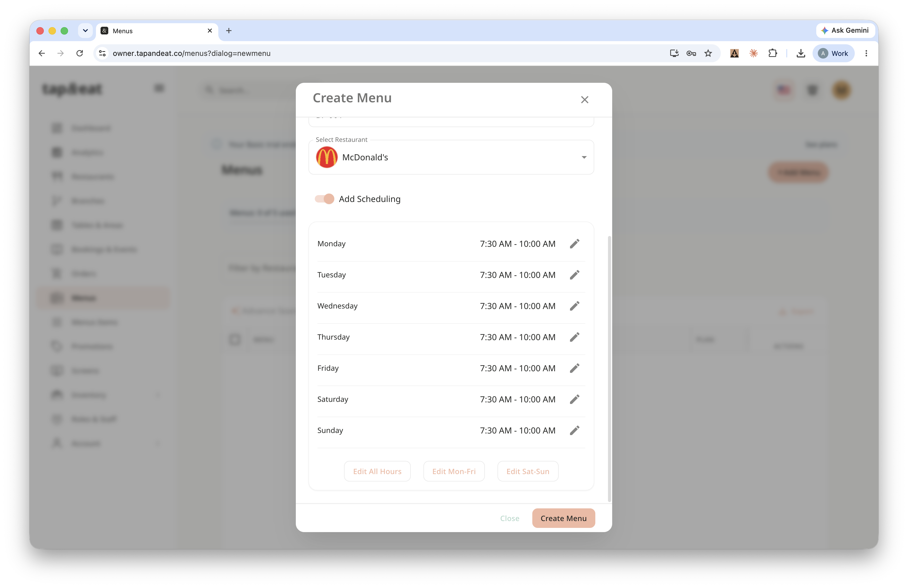The image size is (908, 588).
Task: Edit Friday hours with pencil icon
Action: coord(574,368)
